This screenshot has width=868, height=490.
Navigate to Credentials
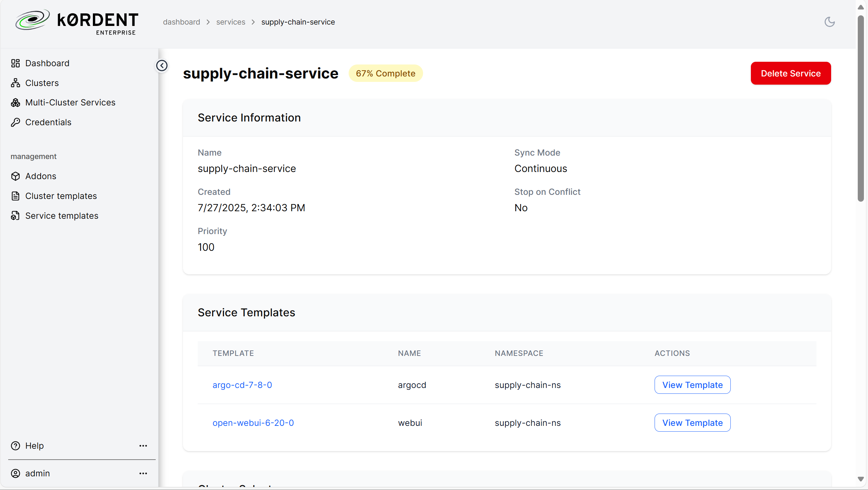[x=48, y=122]
